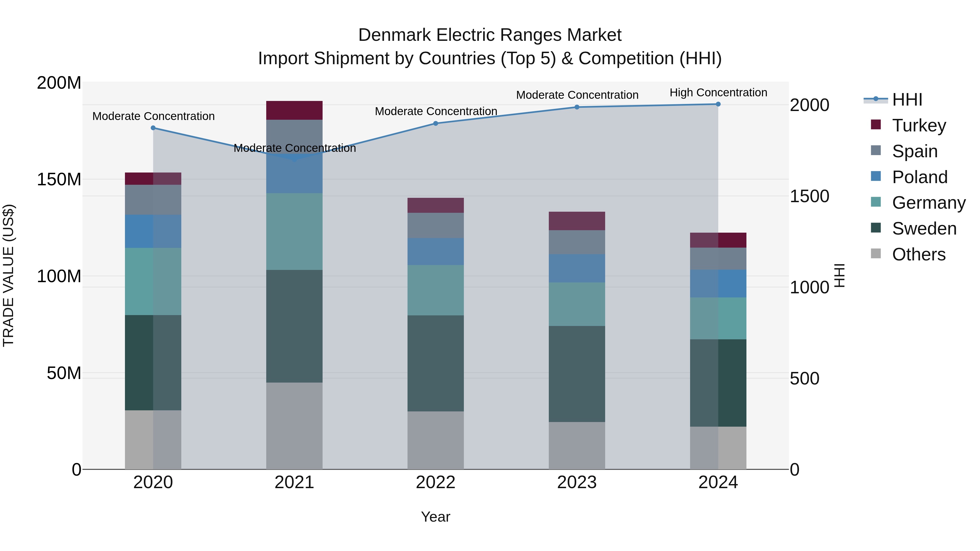980x551 pixels.
Task: Click the 2023 Turkey bar segment
Action: [577, 221]
